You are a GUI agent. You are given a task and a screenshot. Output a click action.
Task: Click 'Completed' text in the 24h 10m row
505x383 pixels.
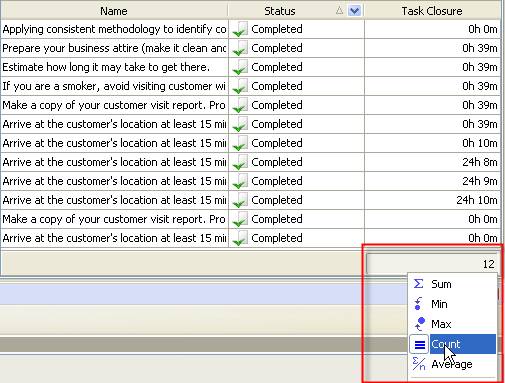(x=277, y=200)
